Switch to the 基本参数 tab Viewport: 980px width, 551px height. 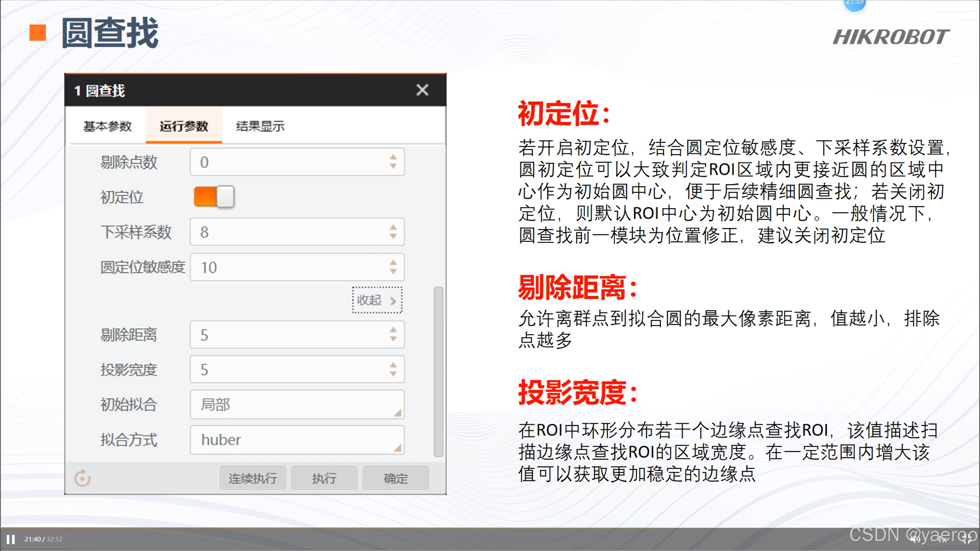pyautogui.click(x=108, y=126)
